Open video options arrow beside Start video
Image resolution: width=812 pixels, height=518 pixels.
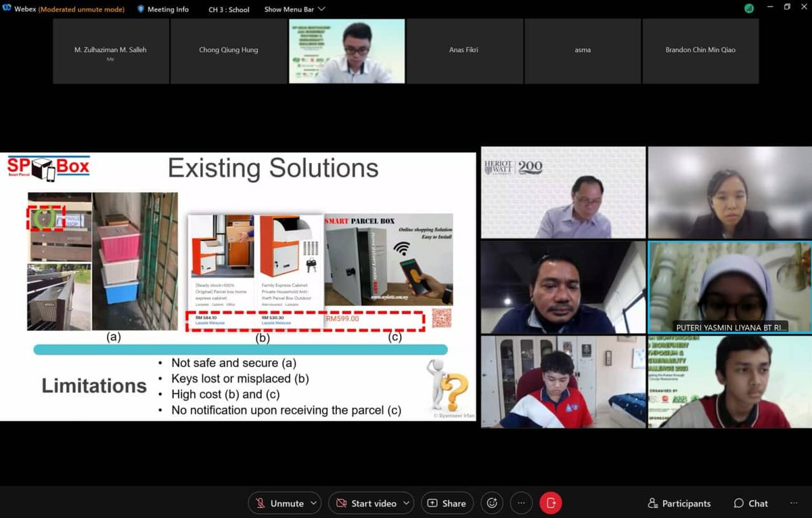[x=407, y=503]
